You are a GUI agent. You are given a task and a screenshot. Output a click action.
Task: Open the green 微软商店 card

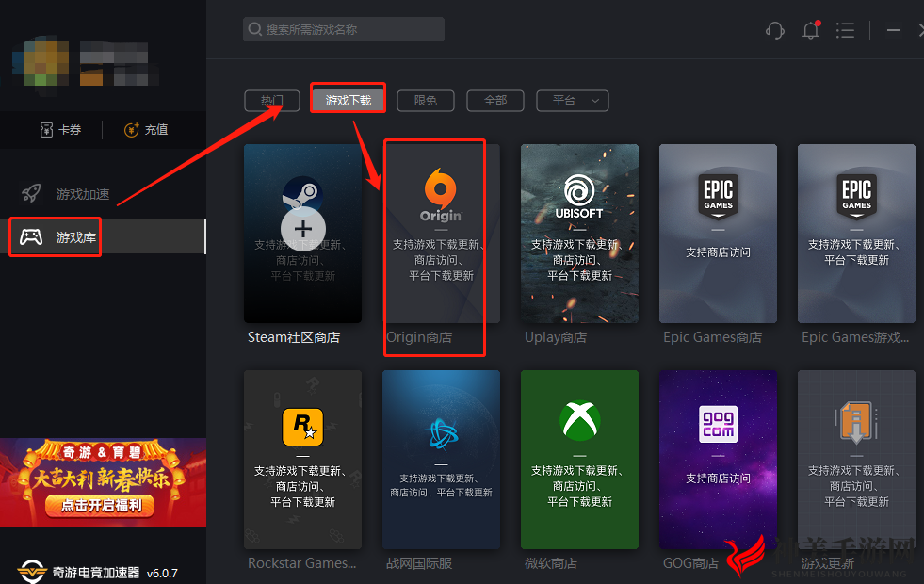click(x=579, y=460)
